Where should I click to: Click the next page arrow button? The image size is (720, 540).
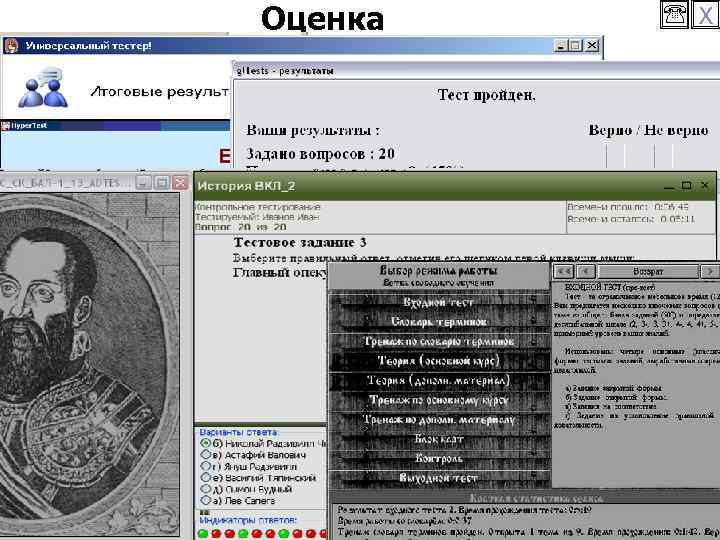point(710,271)
